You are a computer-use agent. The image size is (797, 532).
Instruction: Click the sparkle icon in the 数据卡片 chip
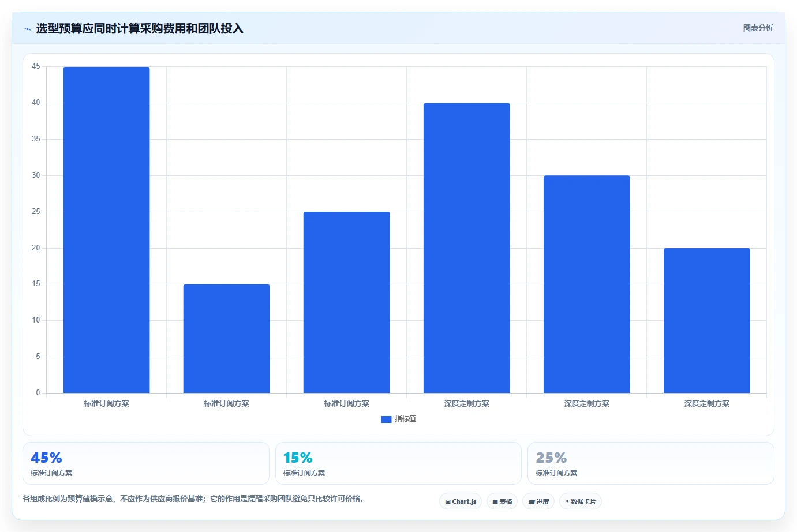[567, 501]
